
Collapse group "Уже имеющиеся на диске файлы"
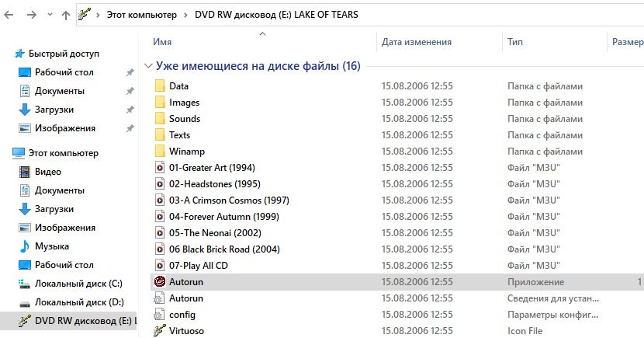coord(149,66)
